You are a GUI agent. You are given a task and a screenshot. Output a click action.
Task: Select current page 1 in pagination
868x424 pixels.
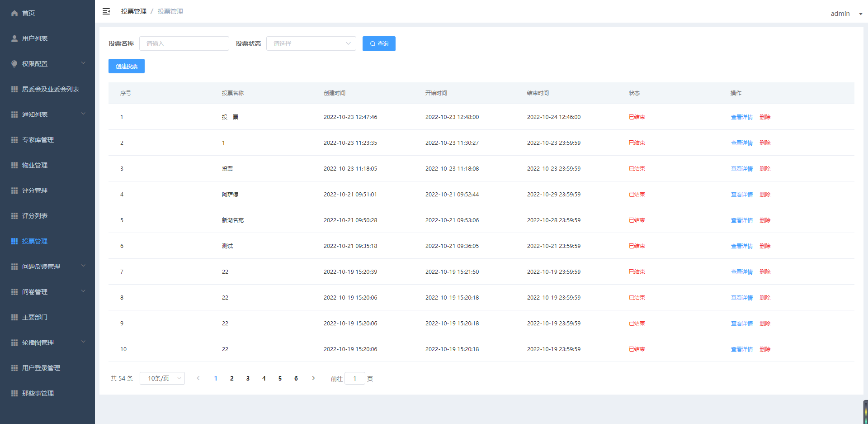pos(216,378)
